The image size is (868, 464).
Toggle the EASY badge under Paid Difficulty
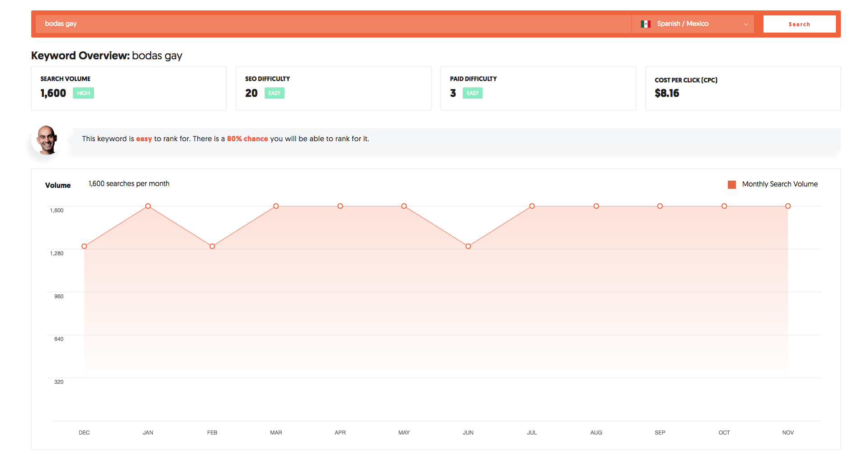click(472, 93)
